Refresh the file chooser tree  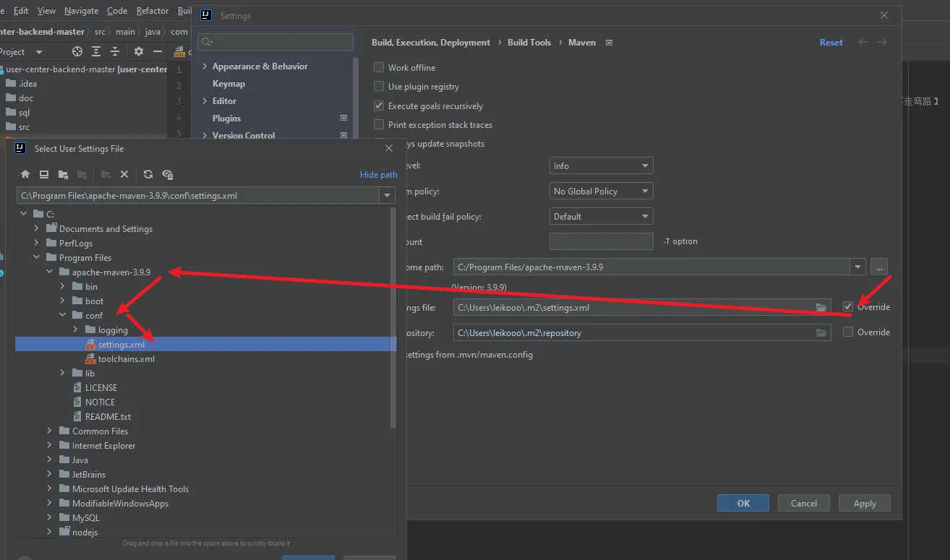click(x=148, y=174)
